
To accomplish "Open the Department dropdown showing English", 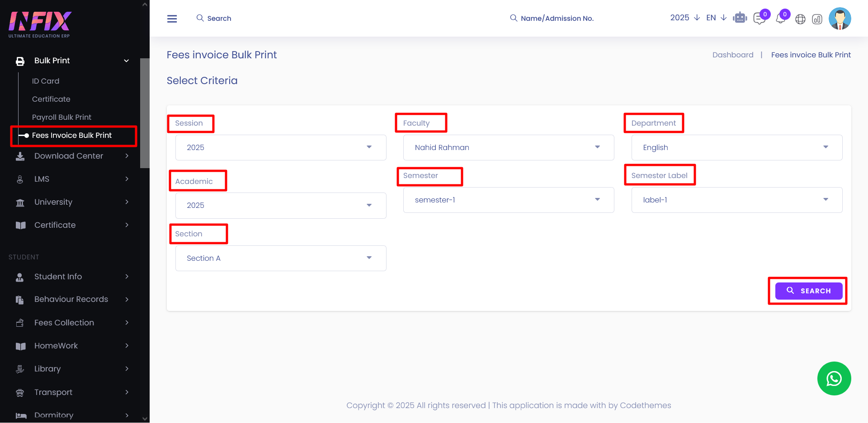I will coord(736,147).
